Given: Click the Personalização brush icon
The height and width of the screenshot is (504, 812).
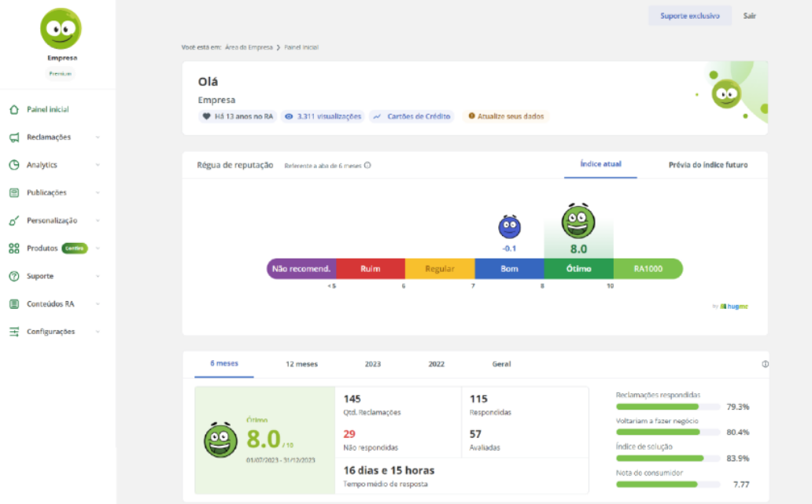Looking at the screenshot, I should (14, 221).
